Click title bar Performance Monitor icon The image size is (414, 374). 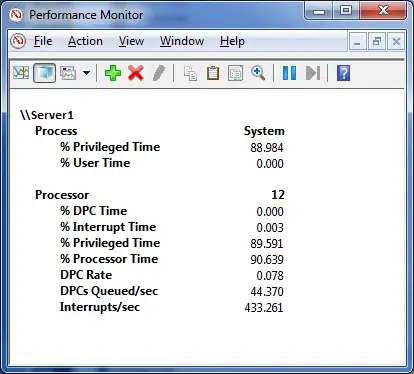[16, 15]
